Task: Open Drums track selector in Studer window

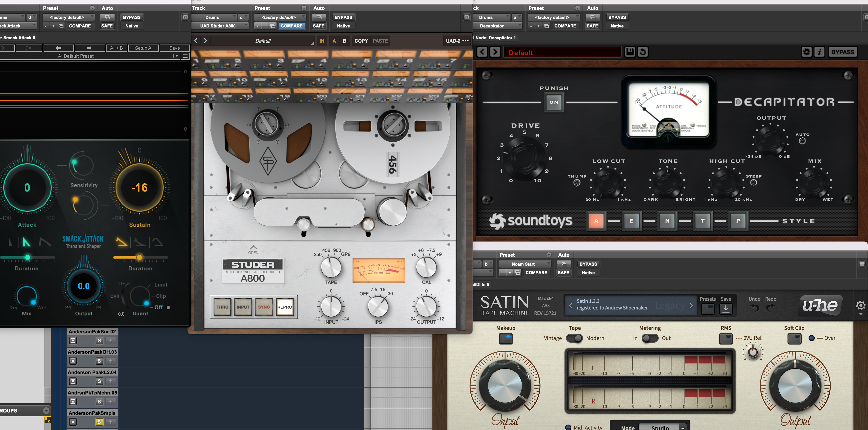Action: point(214,17)
